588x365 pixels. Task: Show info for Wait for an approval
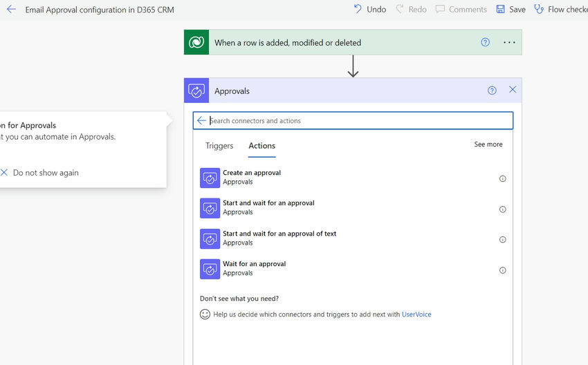503,270
